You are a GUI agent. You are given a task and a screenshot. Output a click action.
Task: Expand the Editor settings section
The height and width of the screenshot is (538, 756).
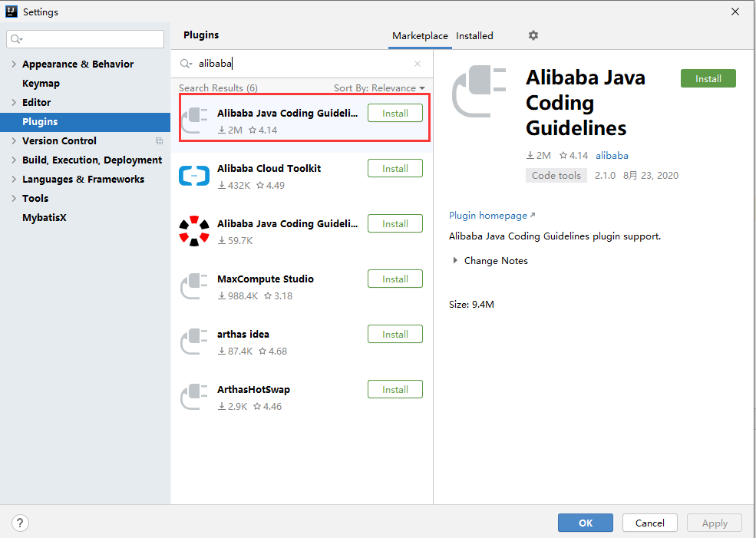point(14,102)
